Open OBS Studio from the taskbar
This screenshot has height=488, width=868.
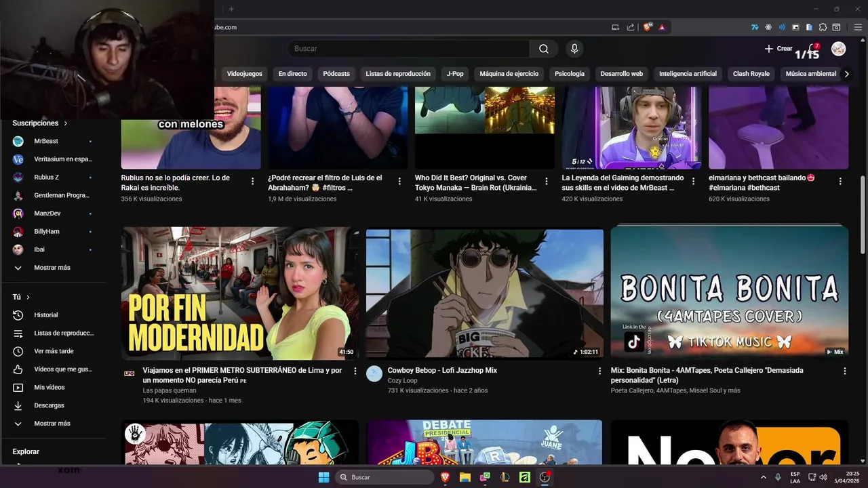[545, 477]
